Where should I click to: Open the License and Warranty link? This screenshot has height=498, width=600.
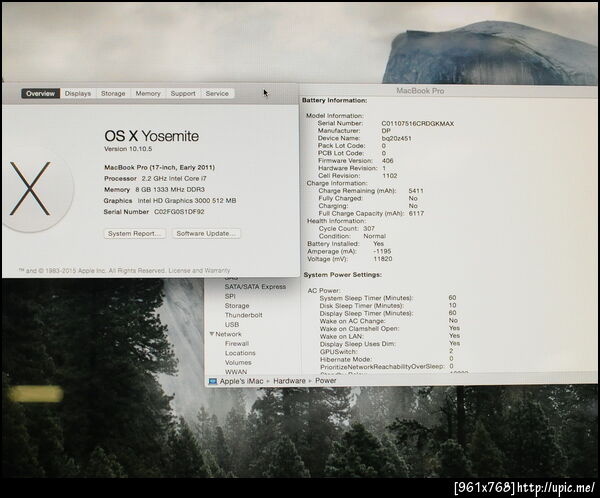point(199,270)
